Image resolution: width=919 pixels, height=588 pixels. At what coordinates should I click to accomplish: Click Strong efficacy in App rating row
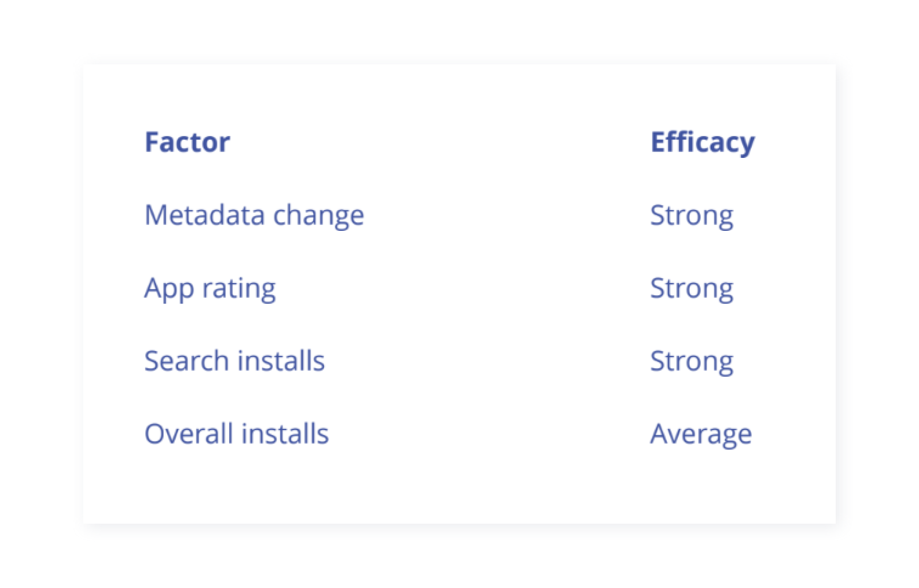click(x=692, y=288)
